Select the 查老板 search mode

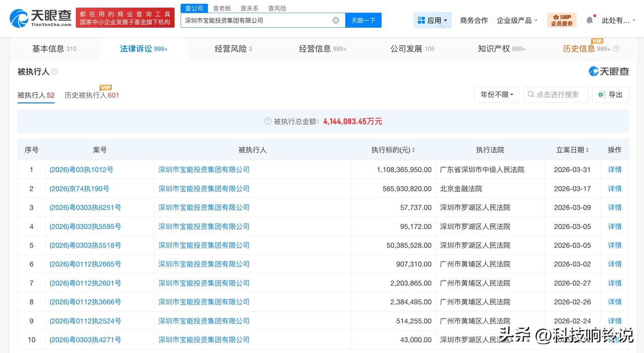222,9
